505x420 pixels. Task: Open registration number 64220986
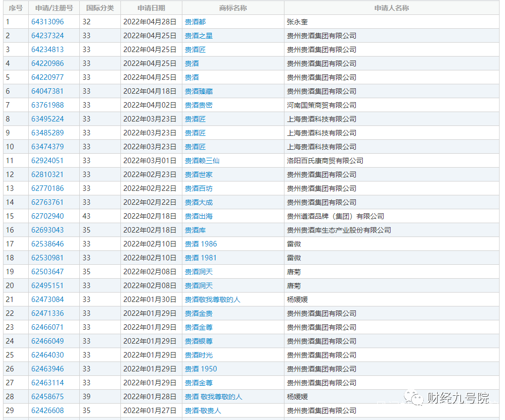coord(48,63)
